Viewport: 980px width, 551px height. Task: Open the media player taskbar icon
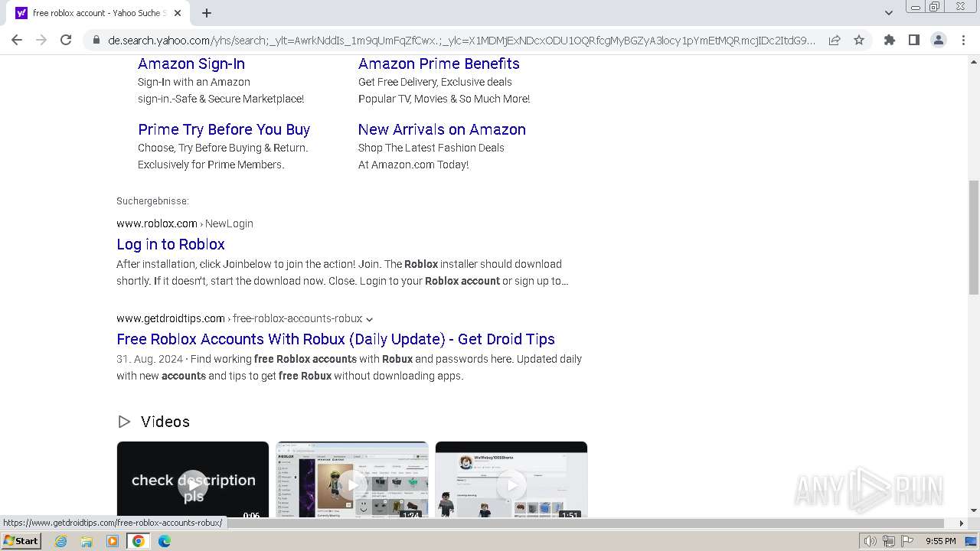[113, 541]
